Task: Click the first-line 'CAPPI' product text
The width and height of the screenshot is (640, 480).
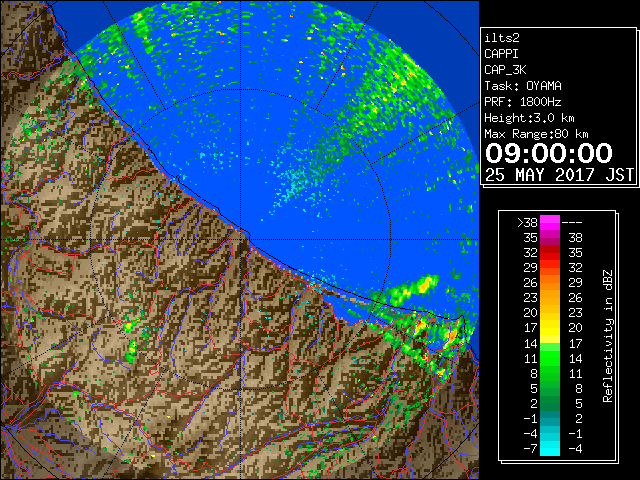Action: pos(501,54)
